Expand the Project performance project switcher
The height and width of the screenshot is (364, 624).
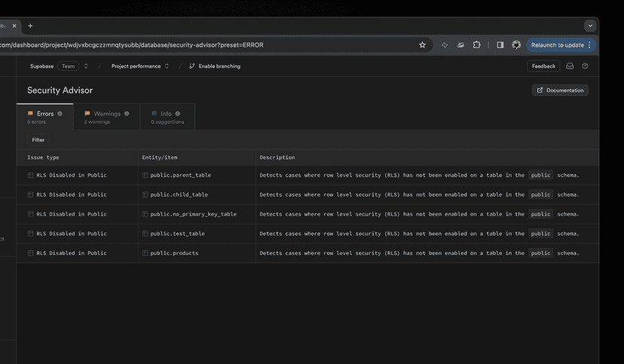(x=167, y=66)
